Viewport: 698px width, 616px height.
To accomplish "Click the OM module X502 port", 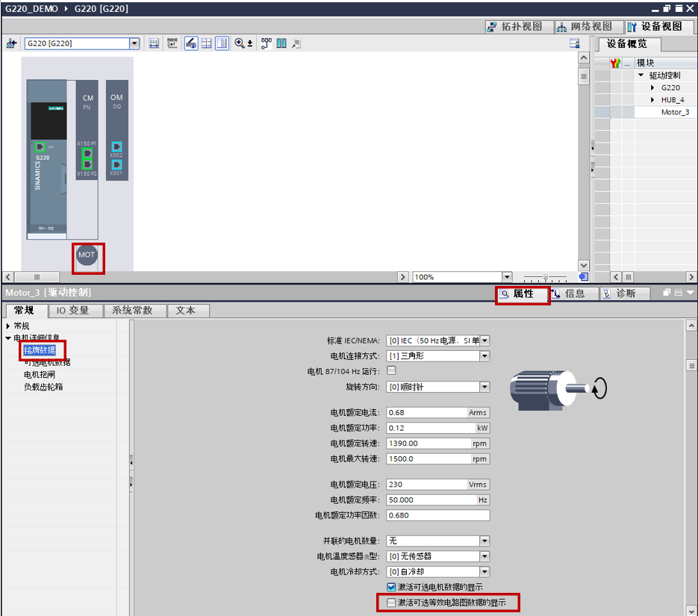I will (116, 147).
